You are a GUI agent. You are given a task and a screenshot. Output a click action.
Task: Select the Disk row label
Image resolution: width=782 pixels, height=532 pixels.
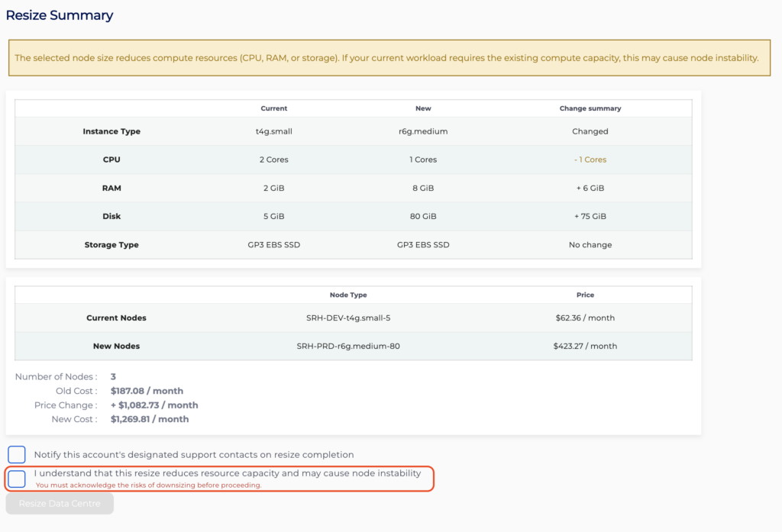coord(111,216)
